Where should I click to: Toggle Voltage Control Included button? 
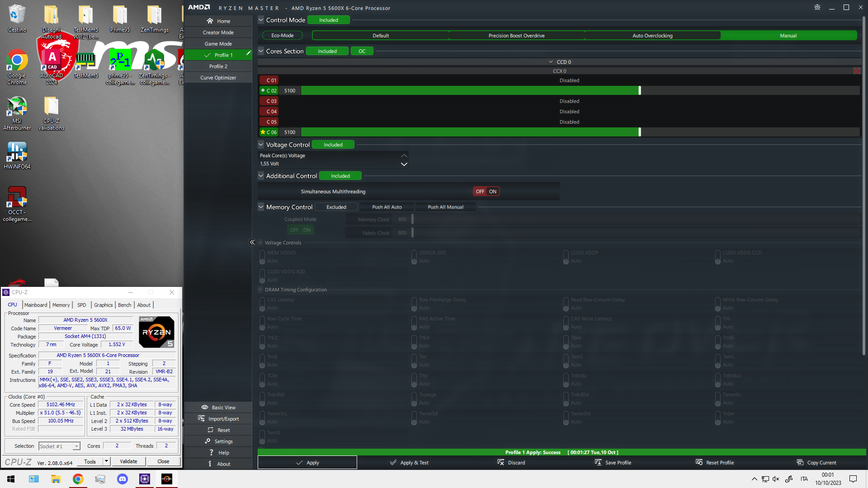(333, 145)
